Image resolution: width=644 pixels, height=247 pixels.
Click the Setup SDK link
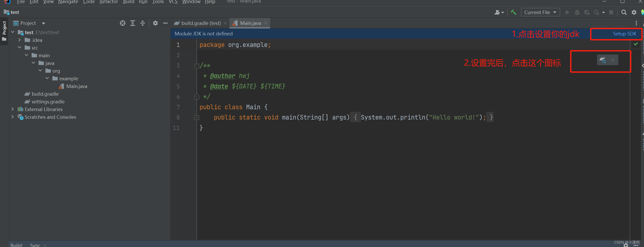pyautogui.click(x=625, y=34)
